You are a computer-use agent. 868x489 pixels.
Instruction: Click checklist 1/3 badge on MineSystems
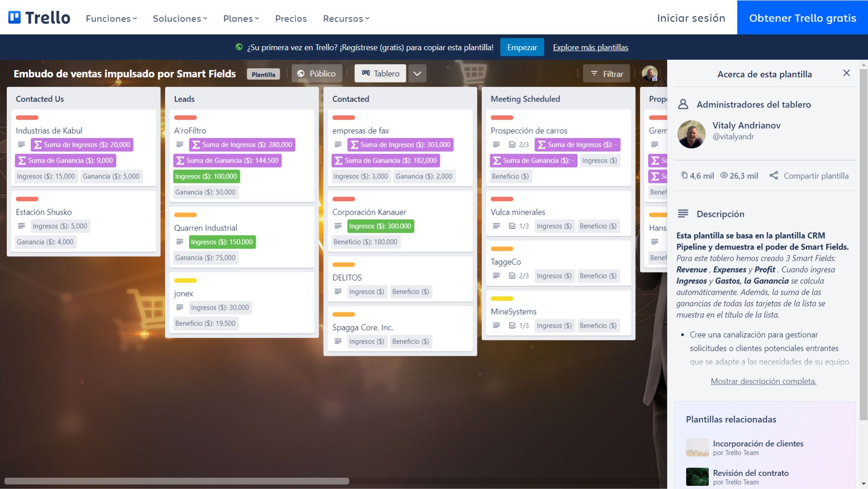tap(519, 326)
